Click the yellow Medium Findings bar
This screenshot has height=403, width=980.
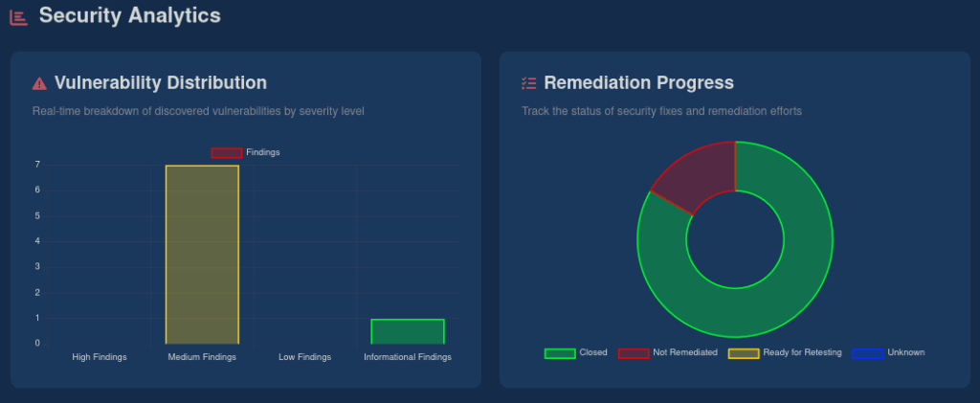tap(202, 255)
